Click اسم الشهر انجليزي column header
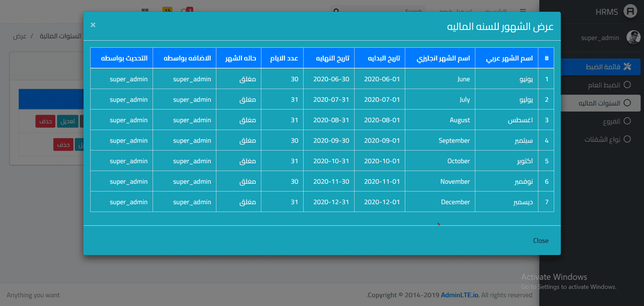Image resolution: width=644 pixels, height=306 pixels. (x=440, y=58)
